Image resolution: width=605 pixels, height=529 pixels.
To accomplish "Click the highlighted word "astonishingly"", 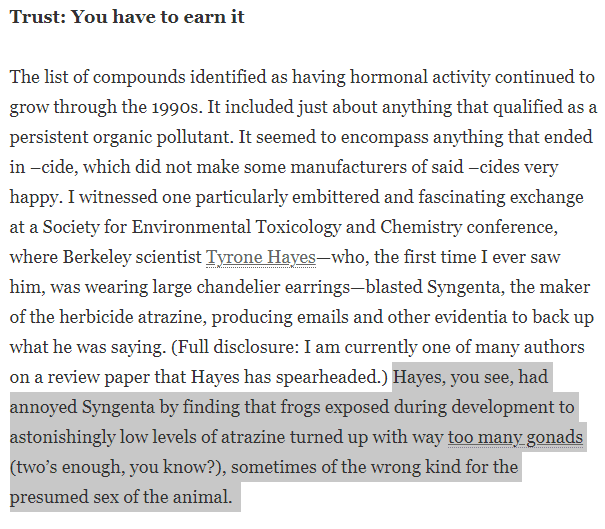I will pyautogui.click(x=62, y=438).
